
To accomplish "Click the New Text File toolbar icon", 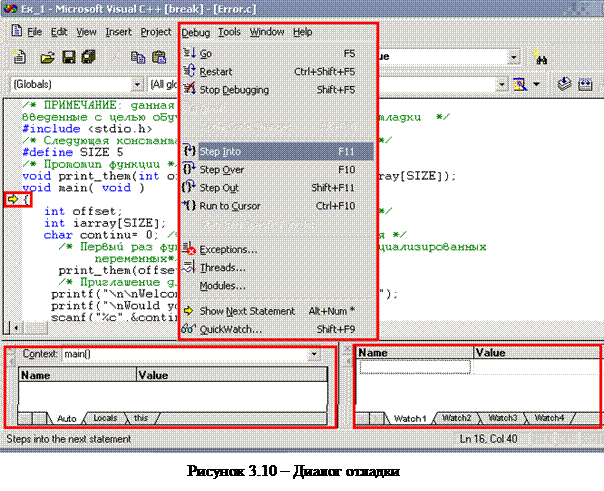I will pyautogui.click(x=19, y=57).
